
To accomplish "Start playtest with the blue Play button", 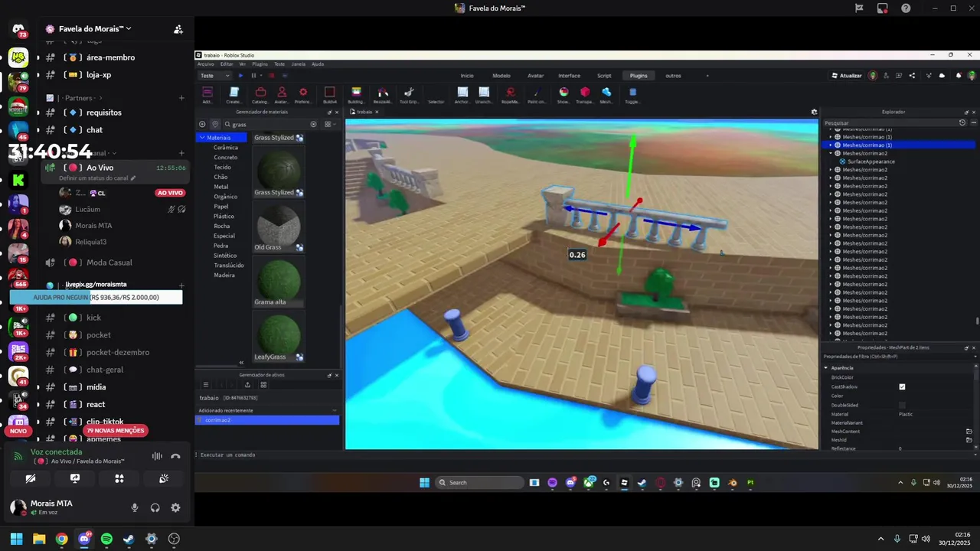I will (240, 76).
